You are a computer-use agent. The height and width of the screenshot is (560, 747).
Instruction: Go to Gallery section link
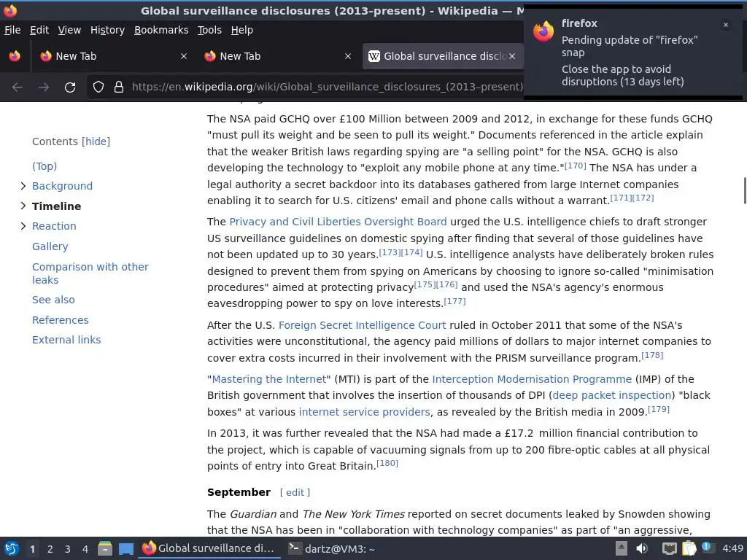tap(50, 246)
